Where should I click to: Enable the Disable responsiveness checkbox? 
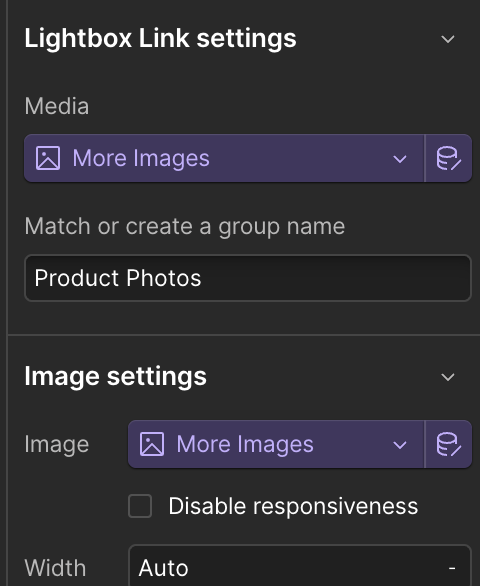point(140,506)
